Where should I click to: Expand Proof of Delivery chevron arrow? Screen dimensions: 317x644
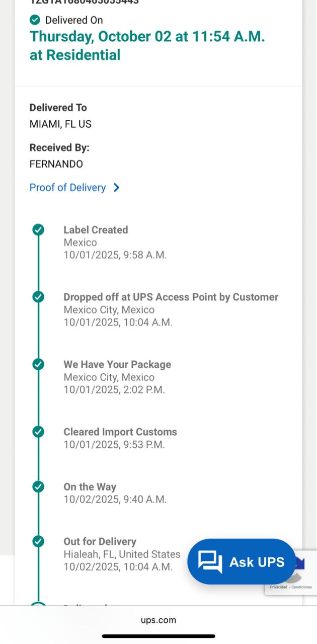pyautogui.click(x=116, y=188)
